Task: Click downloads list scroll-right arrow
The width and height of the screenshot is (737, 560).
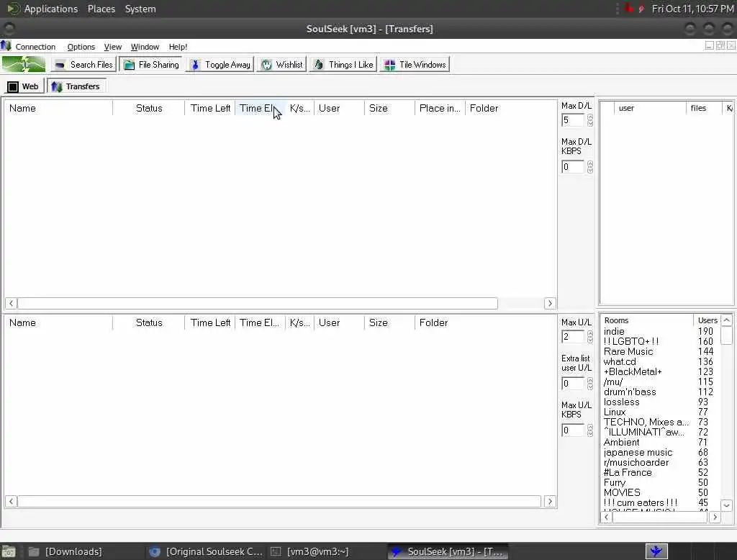Action: pos(550,303)
